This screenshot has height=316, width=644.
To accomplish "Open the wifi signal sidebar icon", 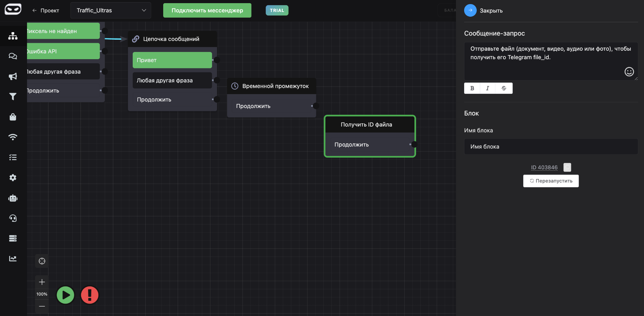I will coord(13,137).
